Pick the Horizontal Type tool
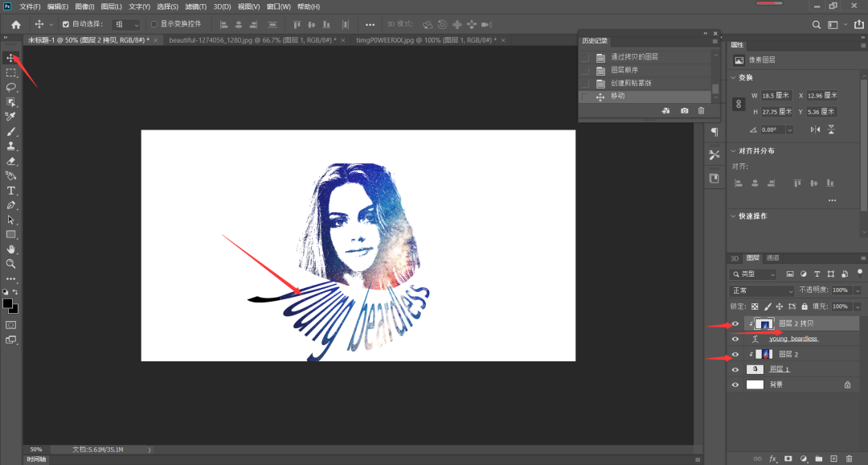This screenshot has width=868, height=465. (x=11, y=191)
